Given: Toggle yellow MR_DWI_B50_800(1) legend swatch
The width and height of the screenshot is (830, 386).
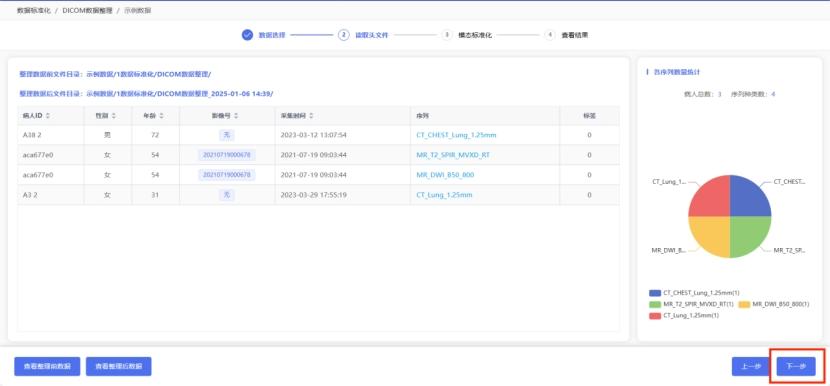Looking at the screenshot, I should [x=744, y=304].
